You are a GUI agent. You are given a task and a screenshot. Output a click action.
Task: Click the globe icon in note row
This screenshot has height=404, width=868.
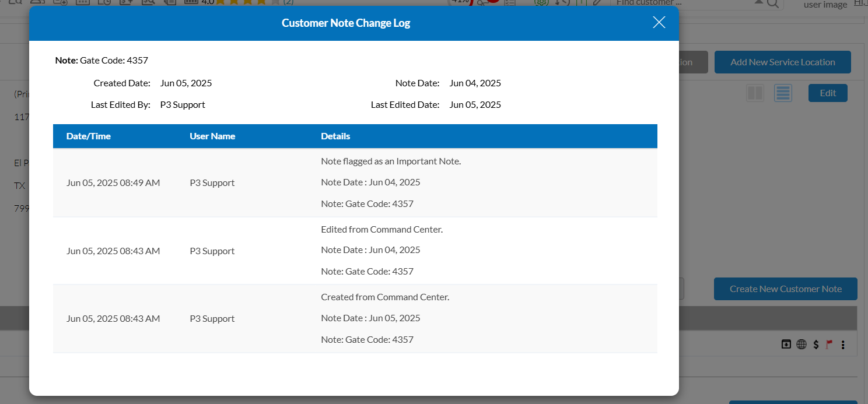pyautogui.click(x=801, y=345)
